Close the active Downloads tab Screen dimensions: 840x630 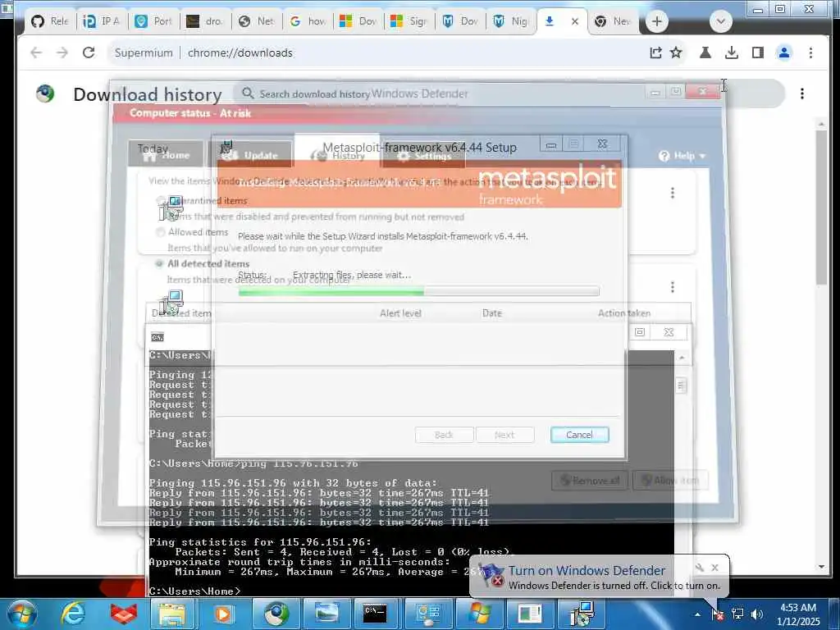tap(575, 21)
